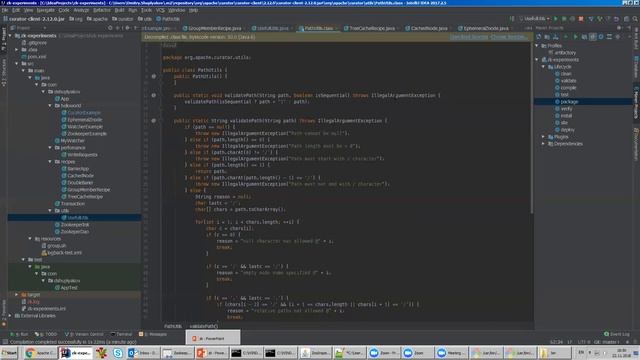Click scroll-from-source icon in Project panel

pos(110,28)
